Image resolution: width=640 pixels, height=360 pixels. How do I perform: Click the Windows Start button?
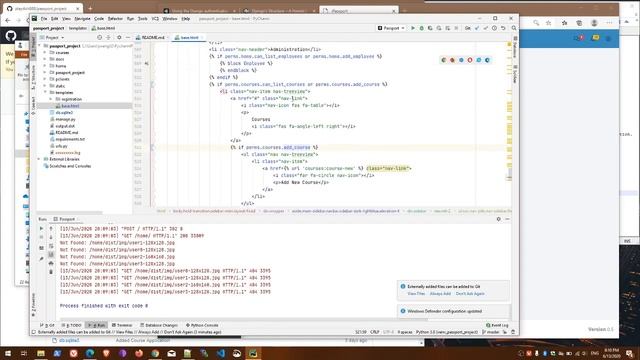(x=8, y=353)
